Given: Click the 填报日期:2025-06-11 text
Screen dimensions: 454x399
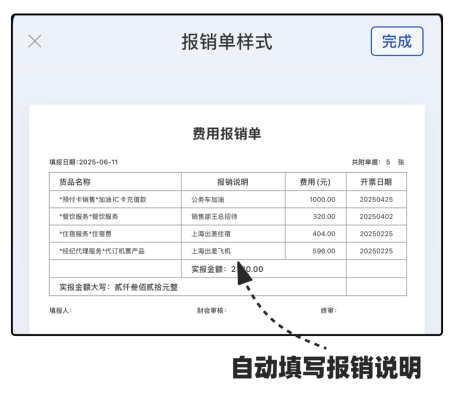Looking at the screenshot, I should tap(83, 162).
